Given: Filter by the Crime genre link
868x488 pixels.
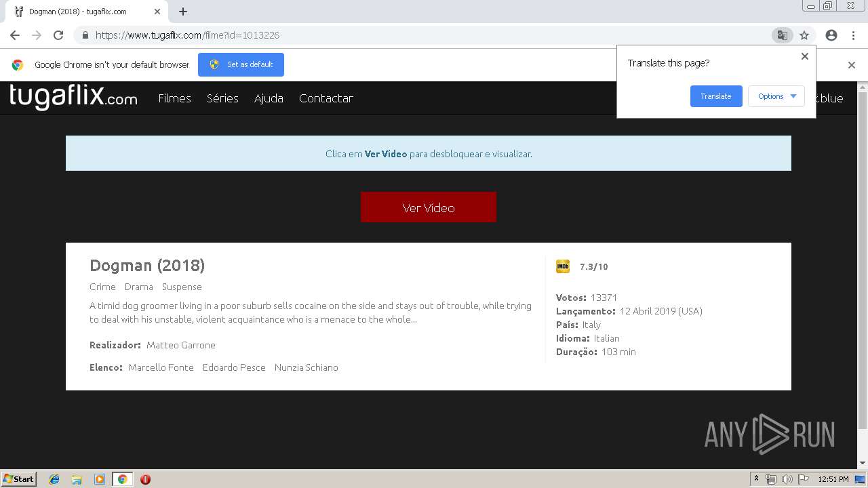Looking at the screenshot, I should [102, 287].
